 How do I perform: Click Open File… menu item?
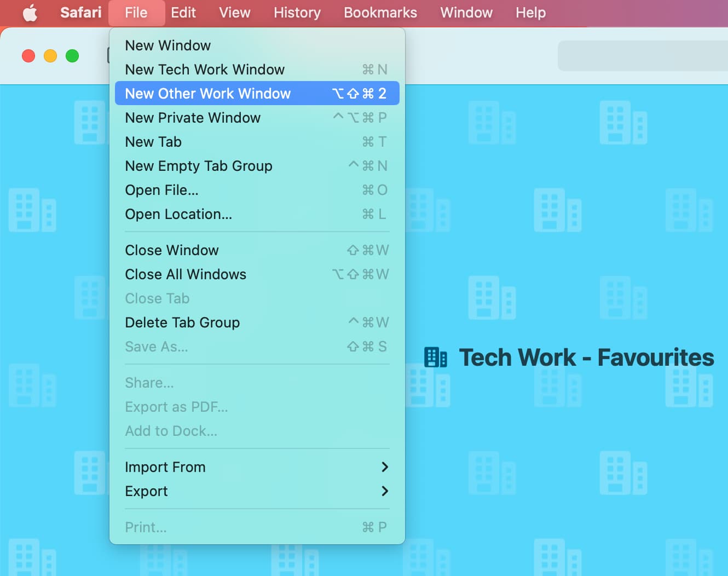pyautogui.click(x=162, y=190)
